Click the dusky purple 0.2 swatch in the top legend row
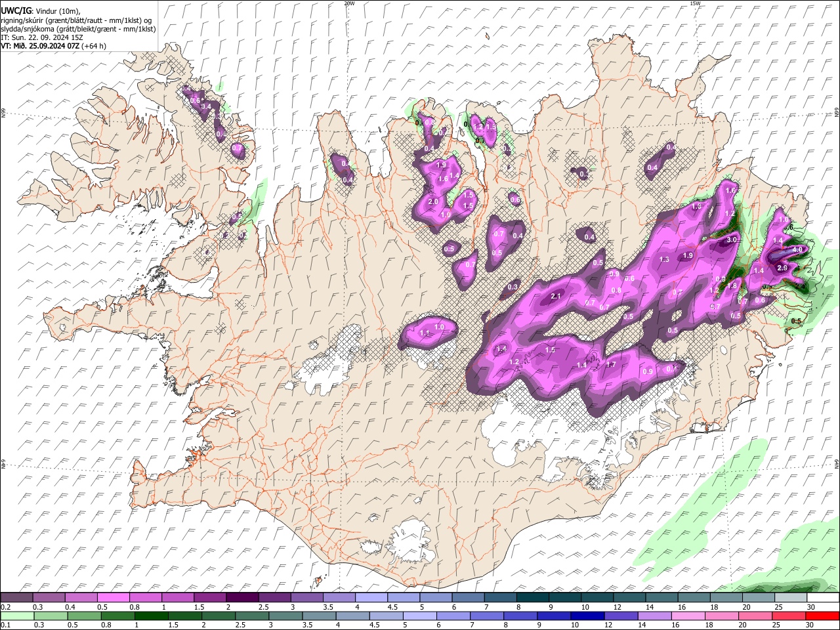This screenshot has width=840, height=630. click(x=16, y=598)
